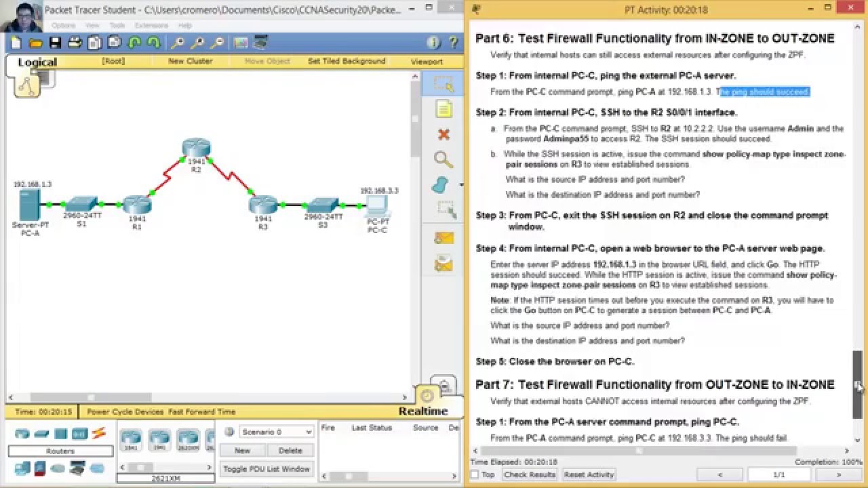
Task: Click the Delete scenario button
Action: tap(290, 450)
